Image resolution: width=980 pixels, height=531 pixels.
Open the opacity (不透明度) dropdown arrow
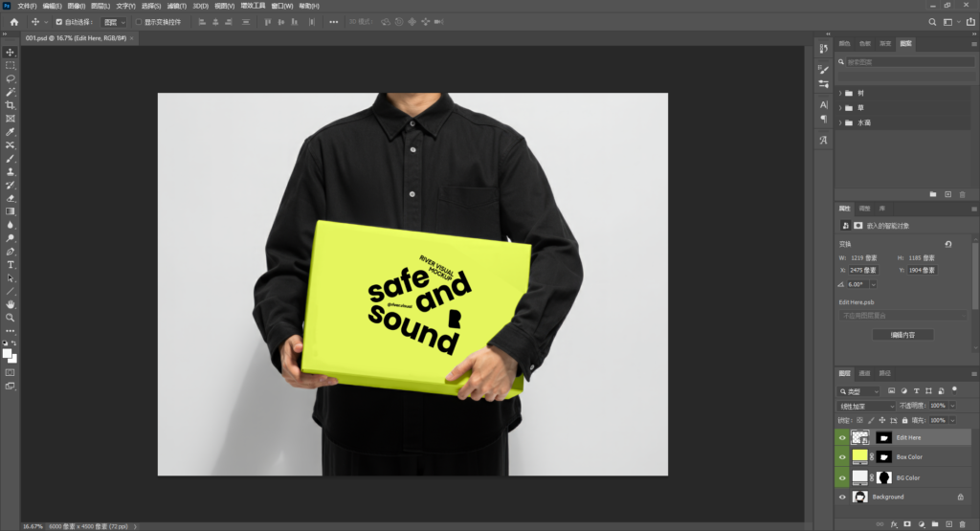[x=952, y=406]
